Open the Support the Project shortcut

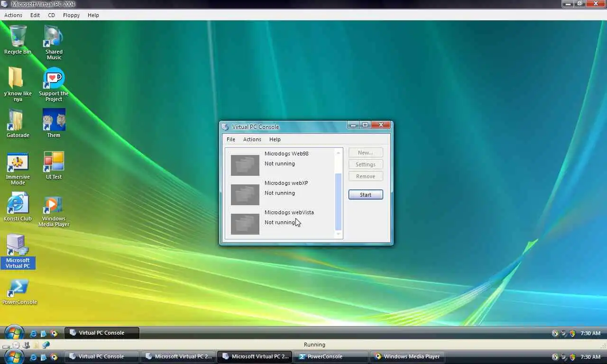[54, 84]
